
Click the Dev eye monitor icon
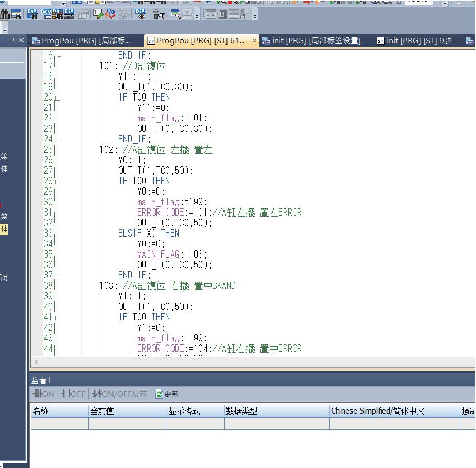[x=141, y=14]
